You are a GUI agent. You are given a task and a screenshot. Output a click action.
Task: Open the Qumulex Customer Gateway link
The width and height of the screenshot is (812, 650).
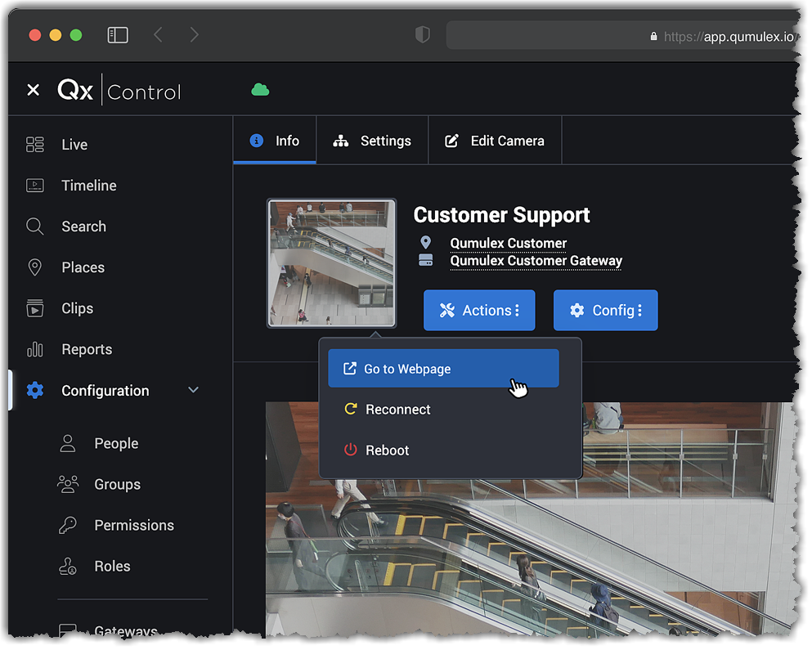pos(536,260)
